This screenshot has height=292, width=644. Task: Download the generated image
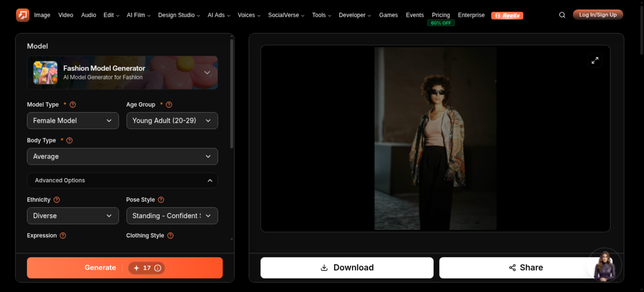coord(347,268)
